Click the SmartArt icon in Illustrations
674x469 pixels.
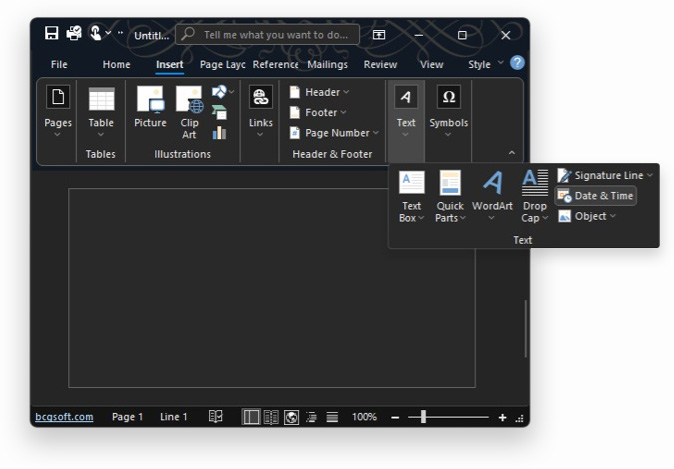(x=219, y=112)
